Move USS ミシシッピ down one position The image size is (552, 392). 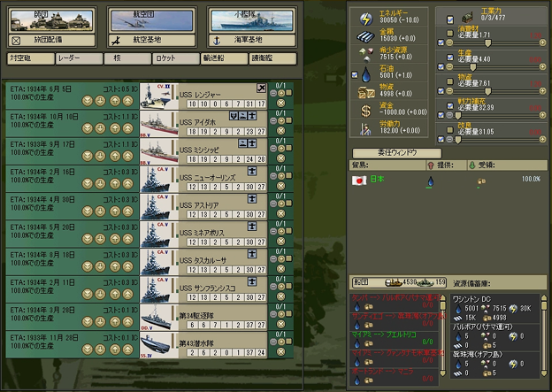click(100, 156)
